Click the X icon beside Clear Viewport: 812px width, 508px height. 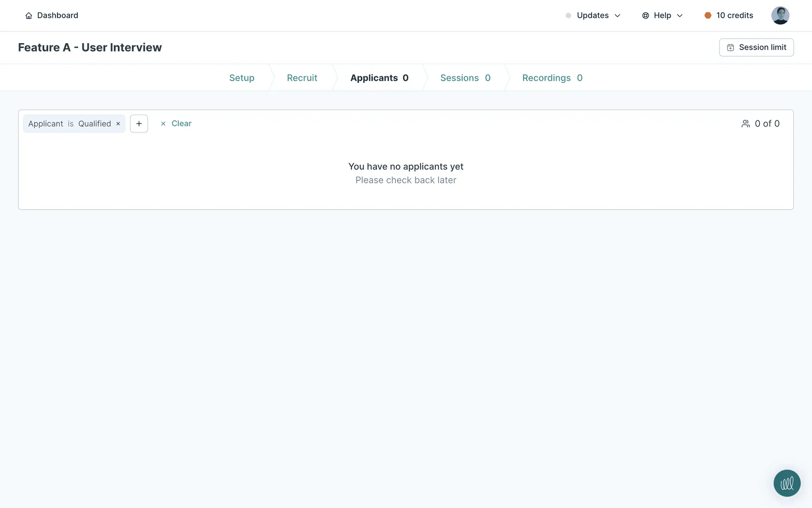163,124
